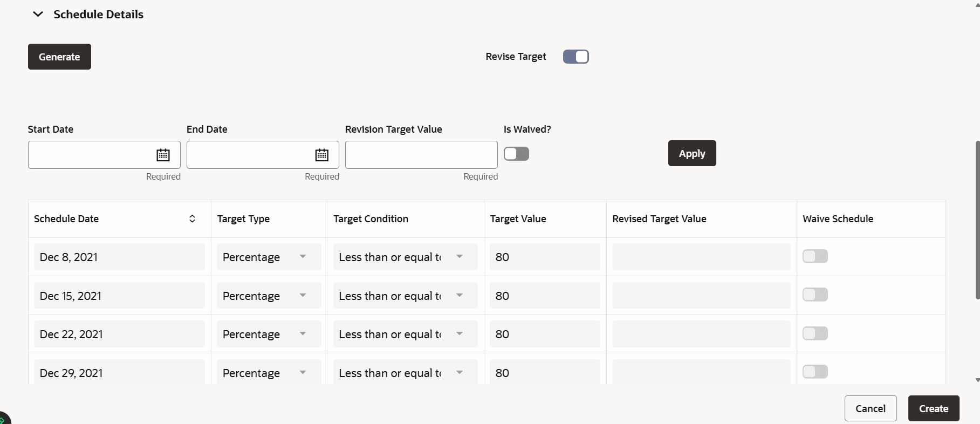The image size is (980, 424).
Task: Enable the Is Waived switch
Action: [x=516, y=154]
